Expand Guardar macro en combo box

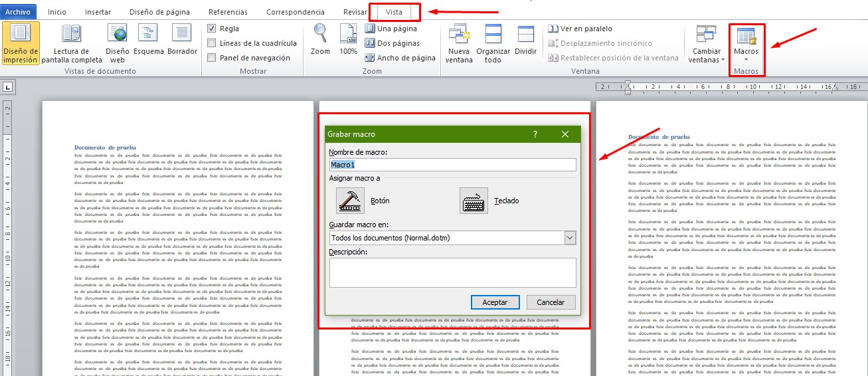click(x=570, y=238)
